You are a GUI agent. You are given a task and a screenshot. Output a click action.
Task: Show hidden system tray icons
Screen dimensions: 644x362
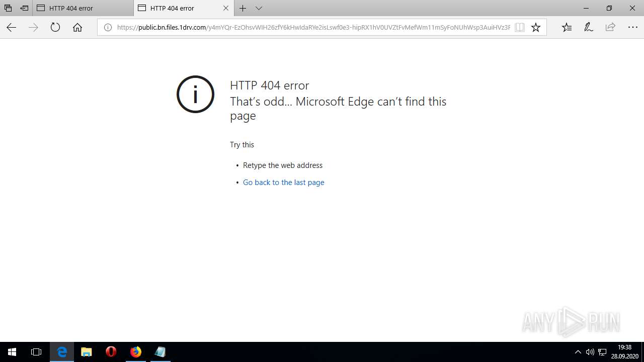(x=578, y=352)
